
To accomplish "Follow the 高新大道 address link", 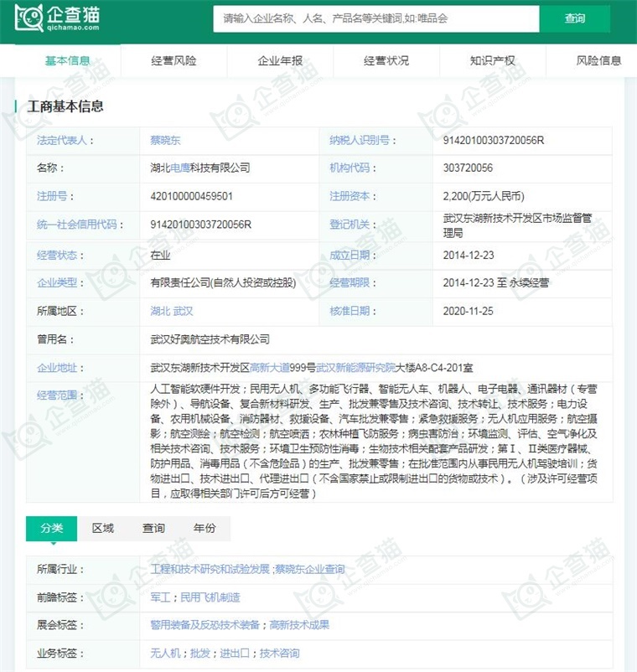I will [x=270, y=368].
